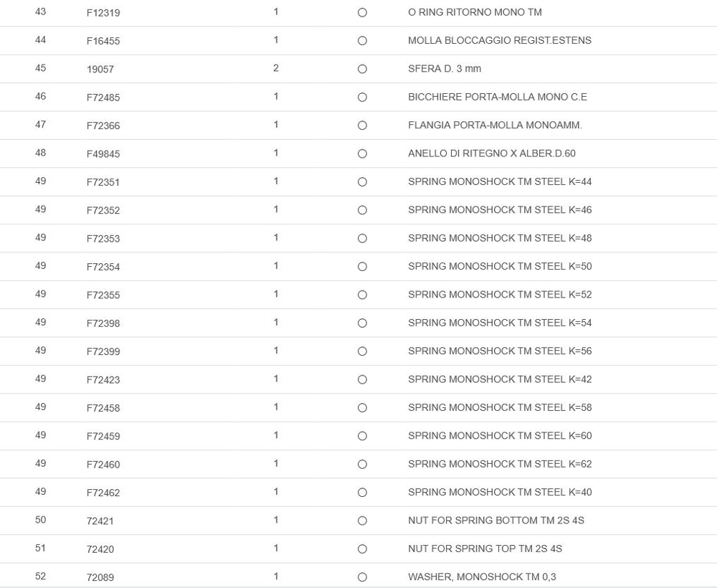The width and height of the screenshot is (717, 588).
Task: Open part number F72366
Action: pyautogui.click(x=103, y=125)
